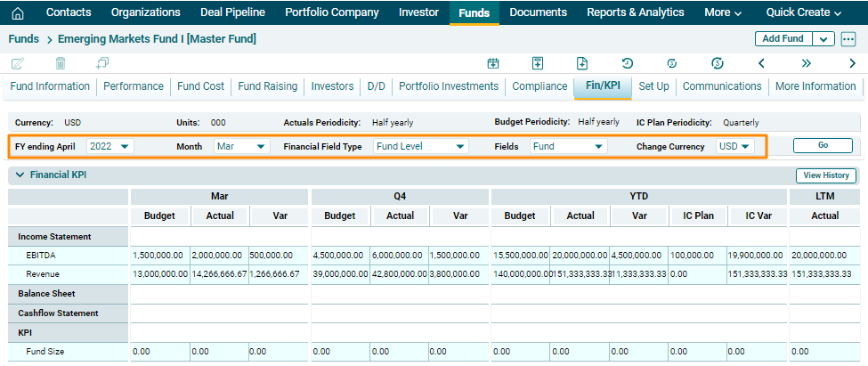The width and height of the screenshot is (868, 366).
Task: Open the Month dropdown showing Mar
Action: click(241, 146)
